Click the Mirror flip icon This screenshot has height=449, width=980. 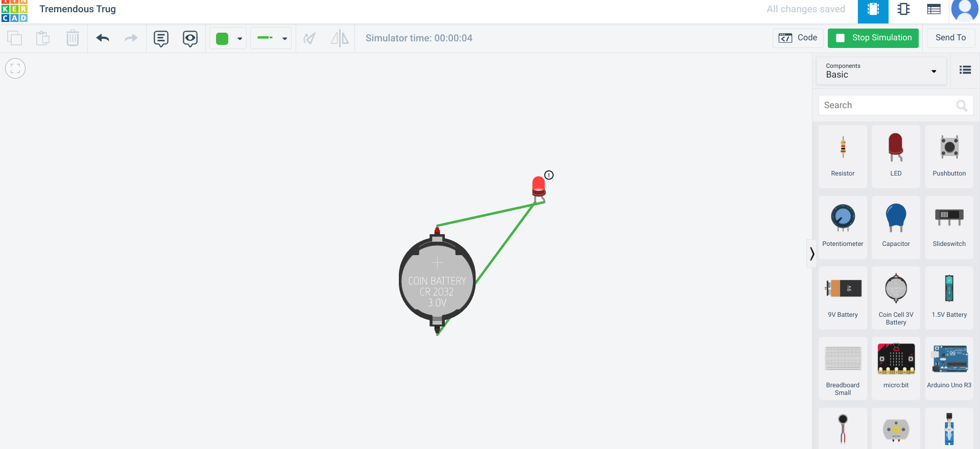tap(340, 38)
